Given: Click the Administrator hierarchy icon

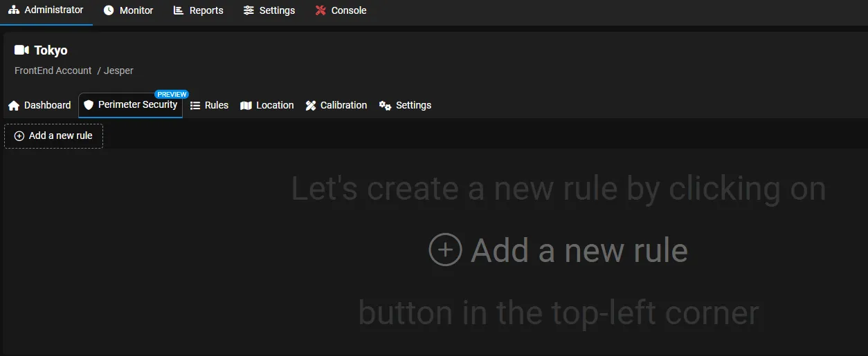Looking at the screenshot, I should 14,10.
